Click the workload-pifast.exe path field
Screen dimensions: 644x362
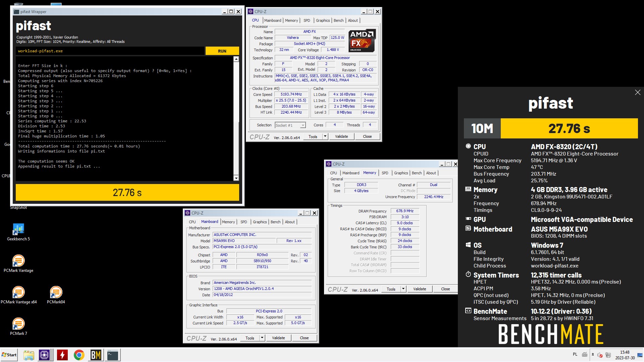coord(110,51)
